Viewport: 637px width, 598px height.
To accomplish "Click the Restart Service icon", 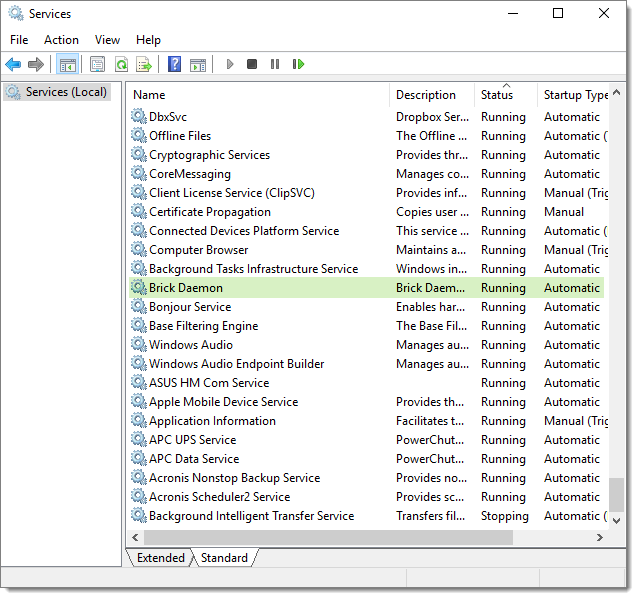I will (298, 64).
